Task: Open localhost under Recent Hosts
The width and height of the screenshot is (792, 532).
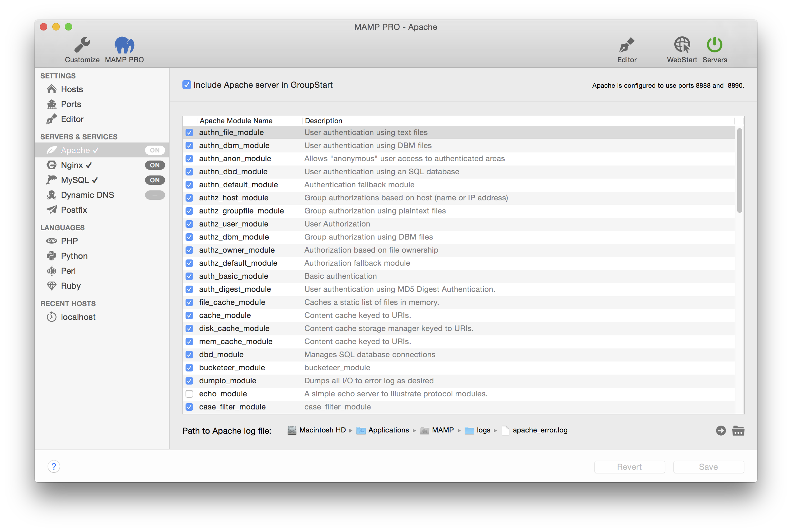Action: coord(78,317)
